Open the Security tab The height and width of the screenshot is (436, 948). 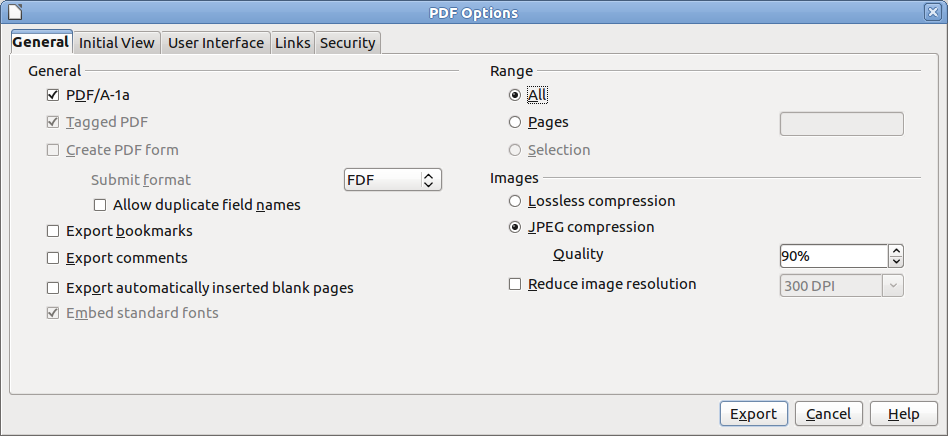pos(348,43)
